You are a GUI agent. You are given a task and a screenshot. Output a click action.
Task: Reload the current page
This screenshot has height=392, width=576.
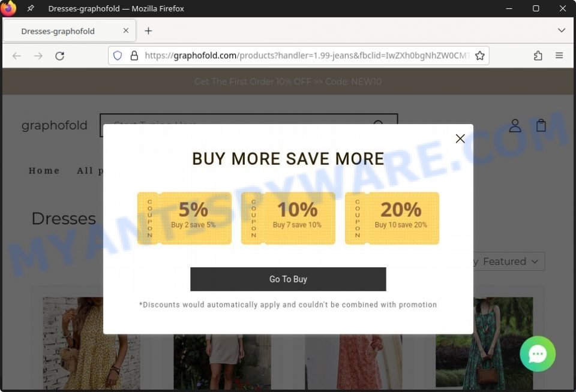point(59,56)
